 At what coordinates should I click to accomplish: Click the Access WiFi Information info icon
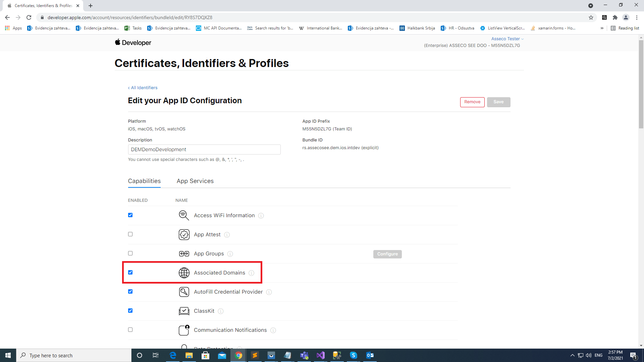261,216
